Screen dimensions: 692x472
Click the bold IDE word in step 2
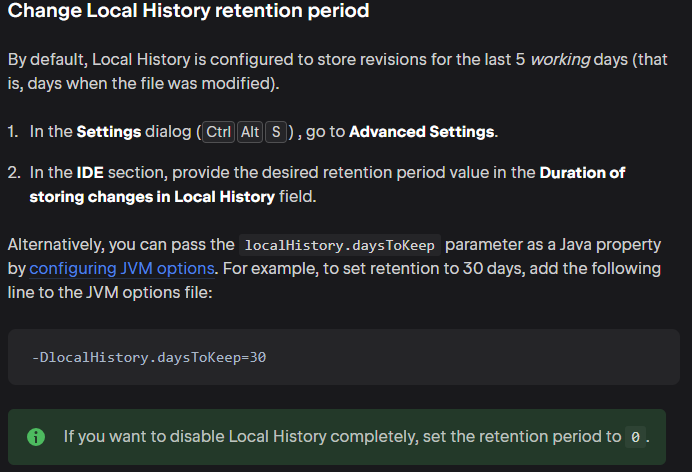coord(90,173)
